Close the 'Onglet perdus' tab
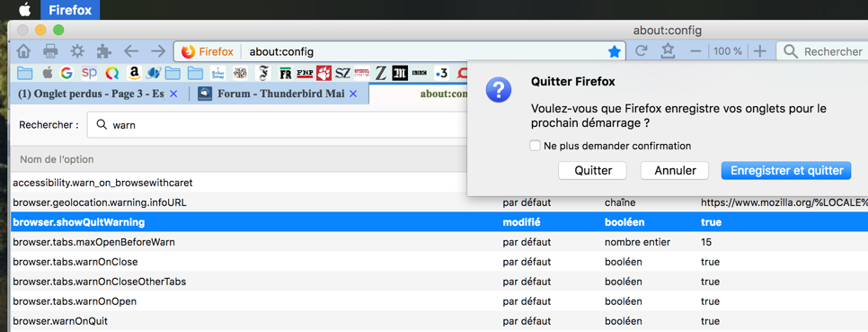868x332 pixels. pyautogui.click(x=173, y=94)
